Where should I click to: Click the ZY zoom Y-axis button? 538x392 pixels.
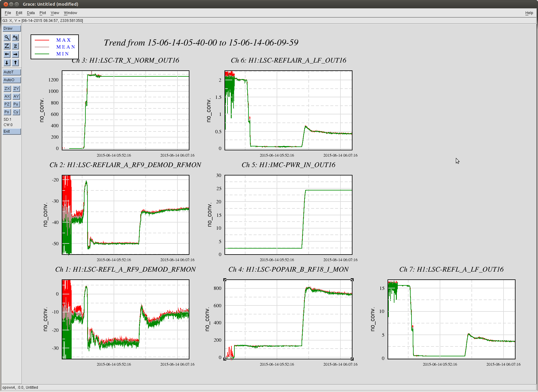(x=16, y=89)
